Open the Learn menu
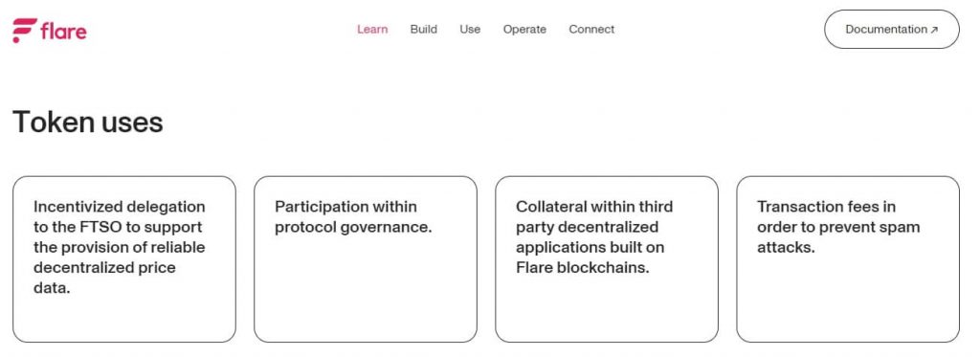The width and height of the screenshot is (980, 357). [x=372, y=30]
